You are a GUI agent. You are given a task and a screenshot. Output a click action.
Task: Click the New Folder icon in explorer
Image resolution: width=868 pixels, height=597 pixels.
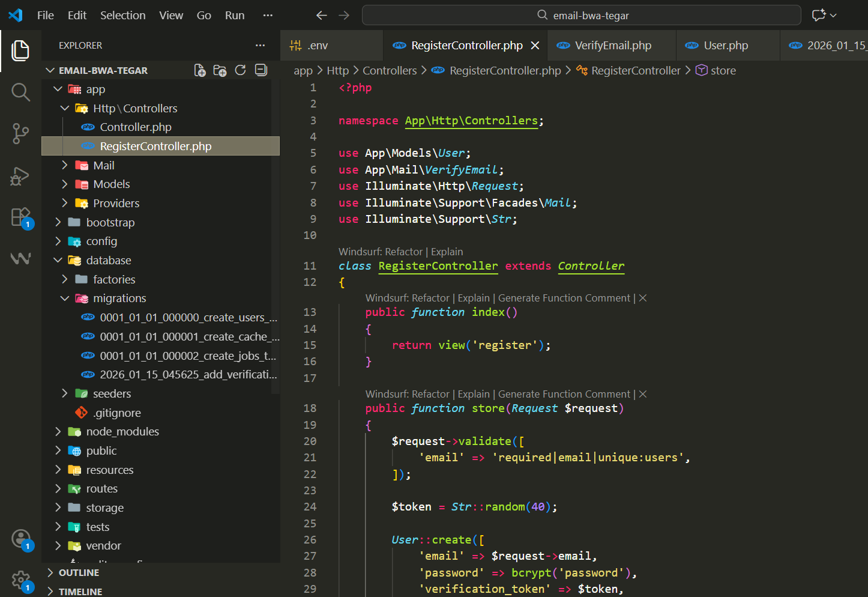click(x=220, y=70)
